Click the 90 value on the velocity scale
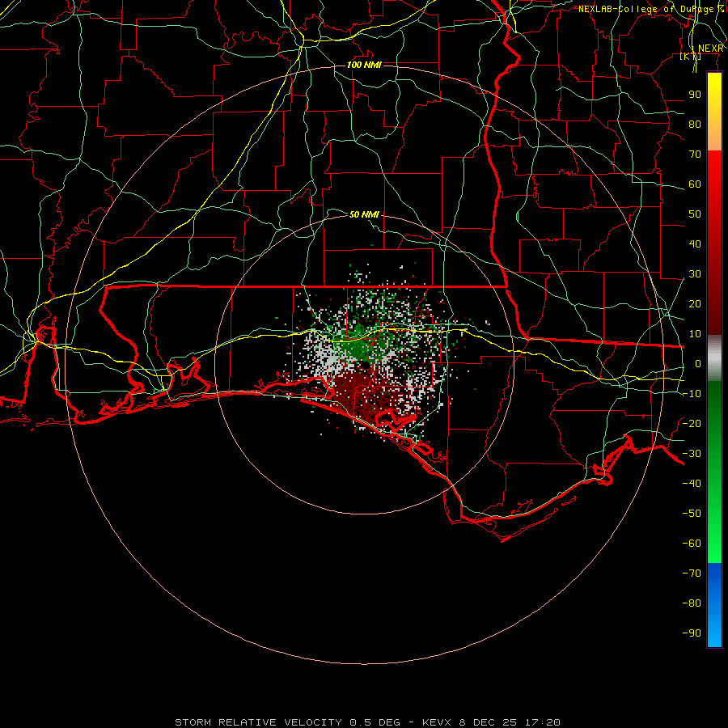 [695, 95]
